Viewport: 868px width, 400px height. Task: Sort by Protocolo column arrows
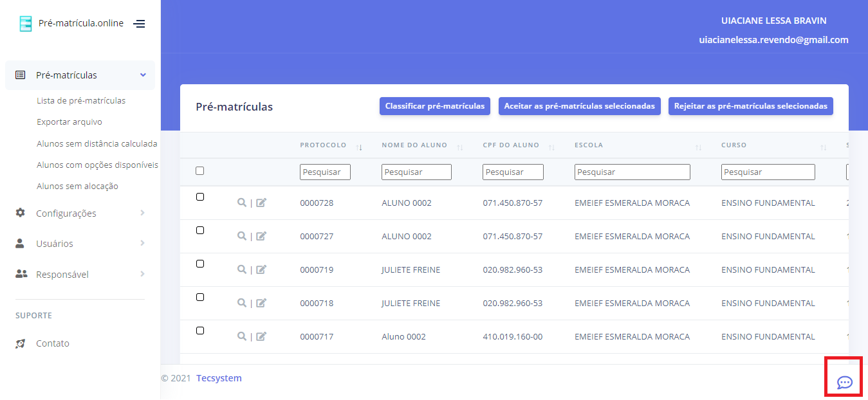click(x=359, y=147)
